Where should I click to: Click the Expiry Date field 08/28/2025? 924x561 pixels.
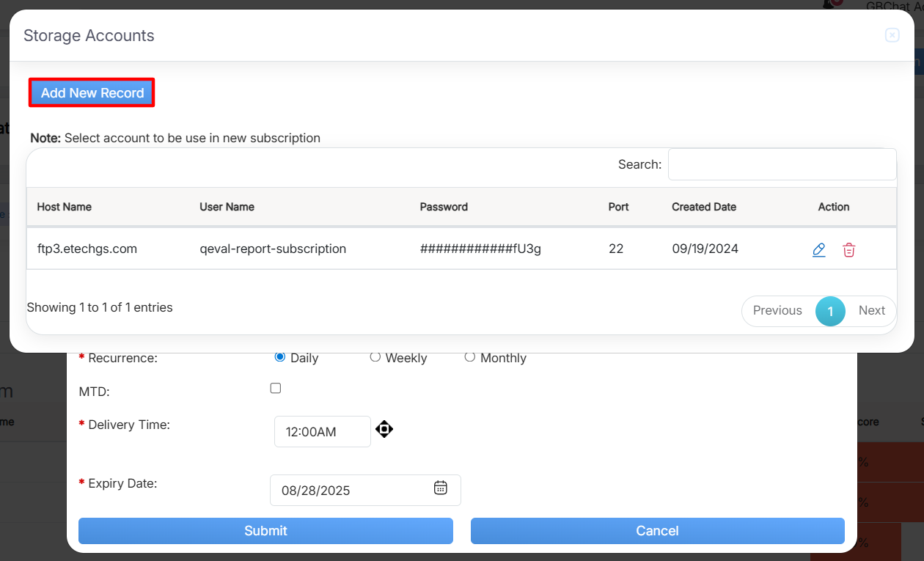pos(365,490)
